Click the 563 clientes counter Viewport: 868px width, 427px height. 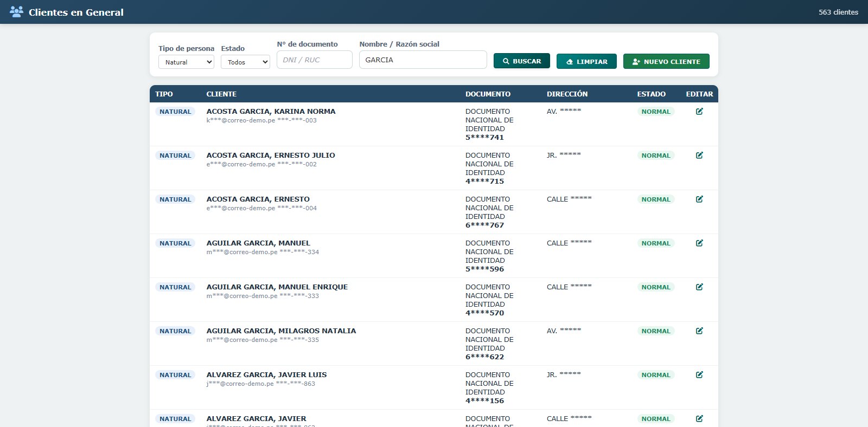838,12
